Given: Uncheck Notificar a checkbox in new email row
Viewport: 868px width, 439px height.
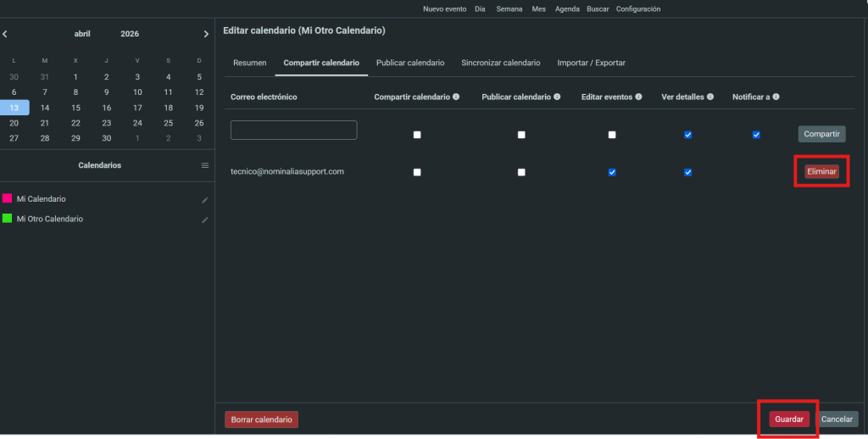Looking at the screenshot, I should [x=756, y=134].
